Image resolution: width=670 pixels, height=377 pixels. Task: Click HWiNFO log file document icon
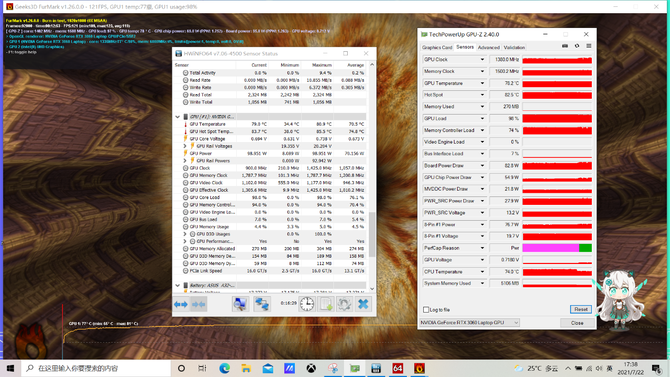[x=326, y=304]
